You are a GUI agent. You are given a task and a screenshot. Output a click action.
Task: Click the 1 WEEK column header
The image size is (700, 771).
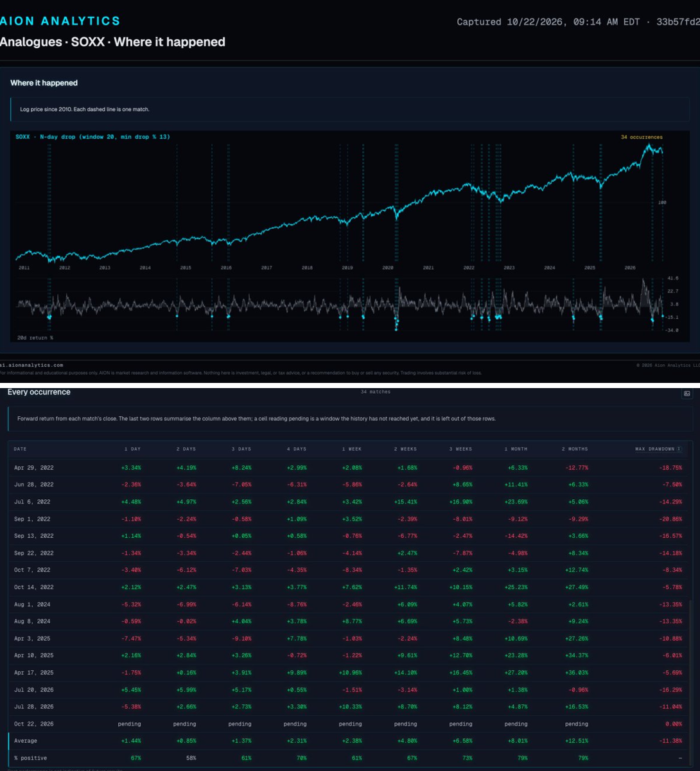(x=352, y=449)
